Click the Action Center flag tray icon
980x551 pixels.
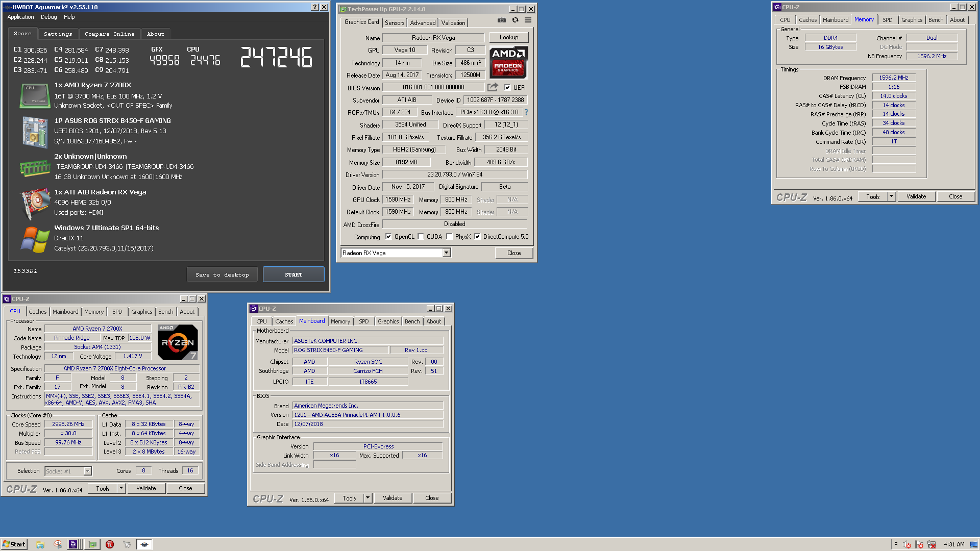pos(920,544)
